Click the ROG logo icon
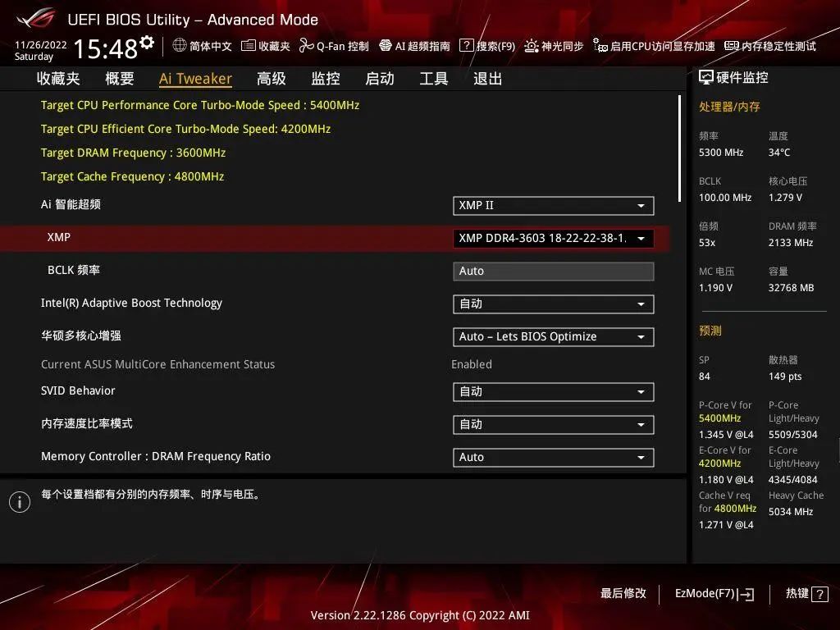Viewport: 840px width, 630px height. (35, 18)
